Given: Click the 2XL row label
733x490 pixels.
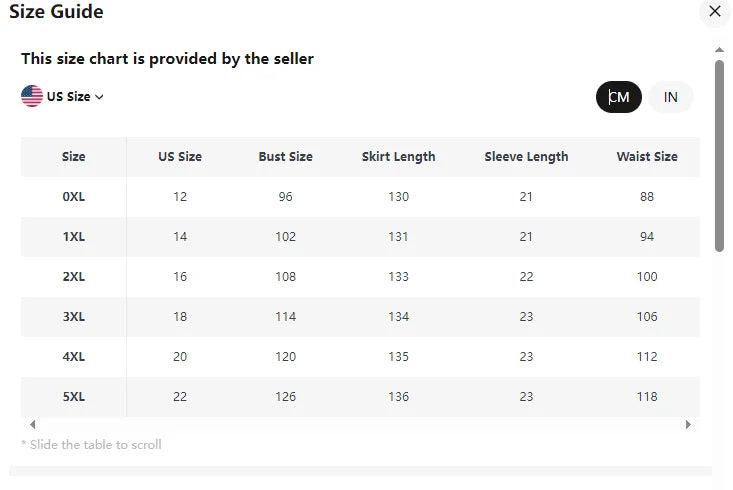Looking at the screenshot, I should (74, 277).
